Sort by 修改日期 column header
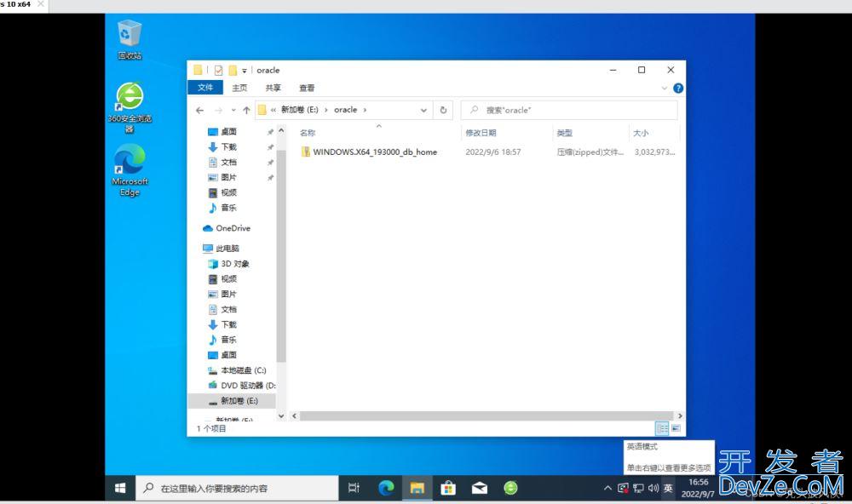The image size is (852, 504). click(x=481, y=133)
